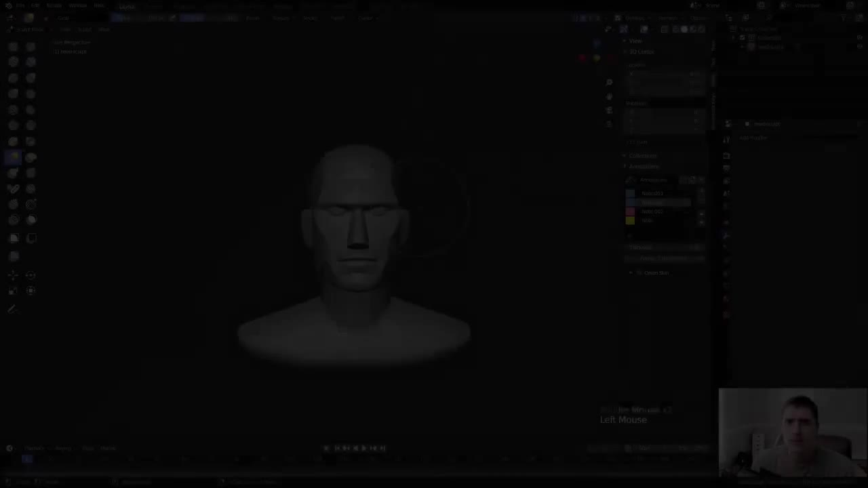This screenshot has height=488, width=868.
Task: Select the Snake Hook brush tool
Action: point(14,173)
